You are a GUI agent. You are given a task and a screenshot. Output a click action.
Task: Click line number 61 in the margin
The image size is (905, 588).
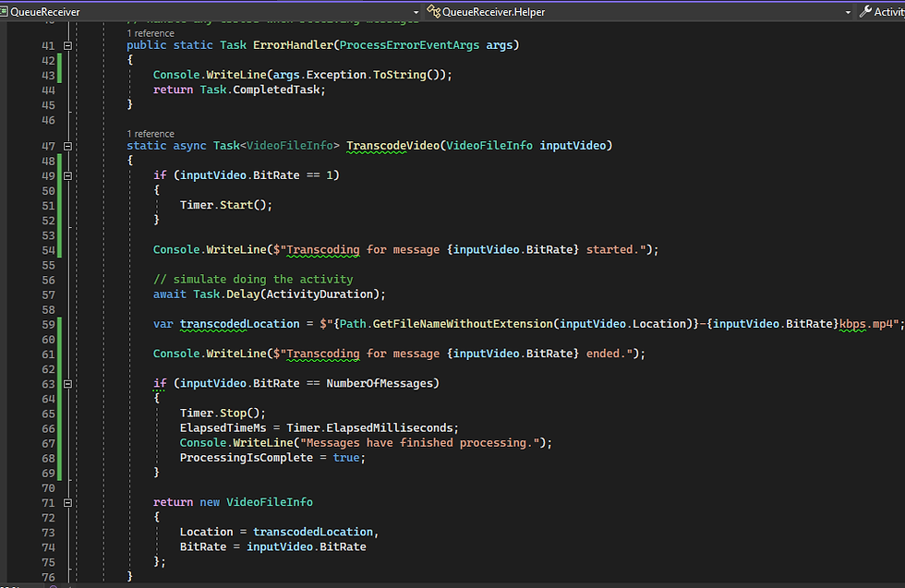click(x=48, y=354)
